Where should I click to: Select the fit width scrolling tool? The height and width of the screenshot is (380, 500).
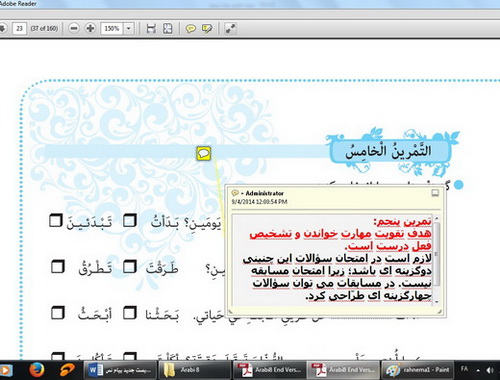point(151,29)
